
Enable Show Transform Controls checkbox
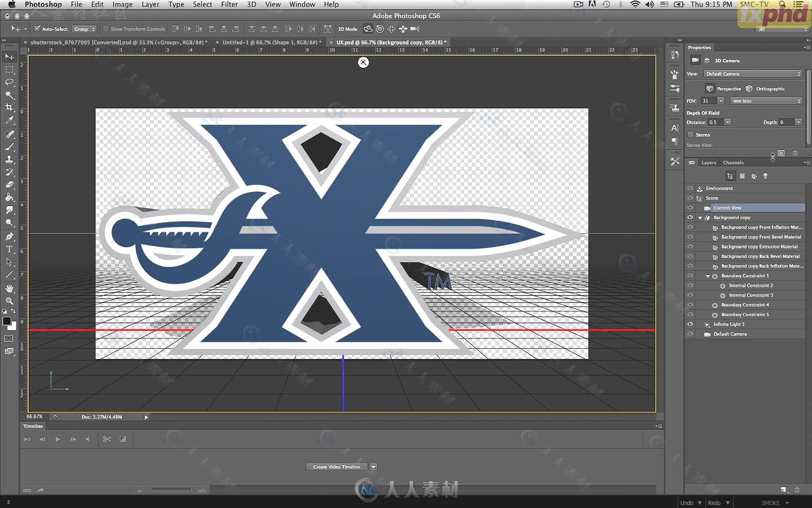coord(105,29)
